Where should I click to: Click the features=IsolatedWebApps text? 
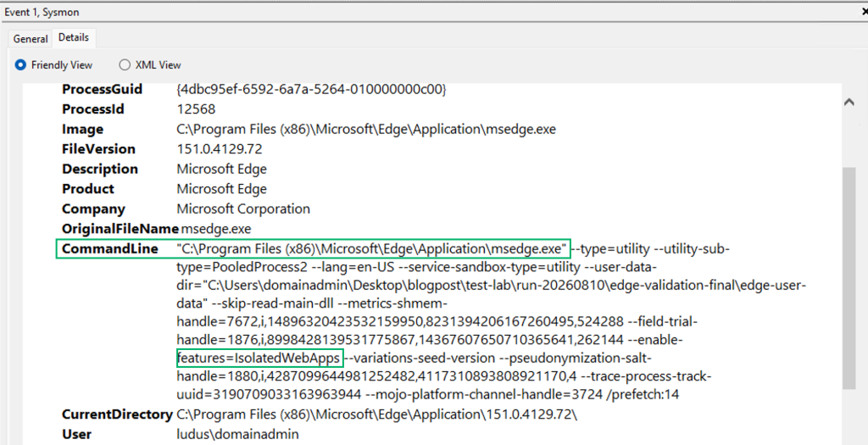pos(259,358)
